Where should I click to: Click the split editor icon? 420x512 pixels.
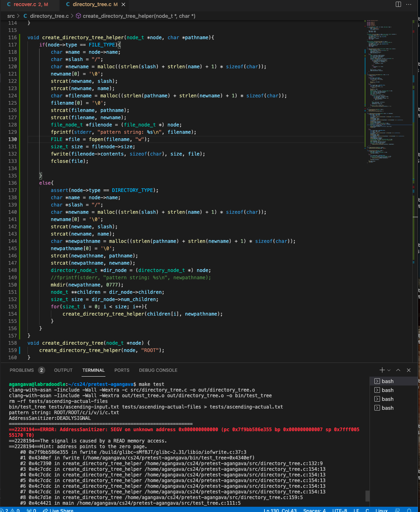(x=398, y=4)
